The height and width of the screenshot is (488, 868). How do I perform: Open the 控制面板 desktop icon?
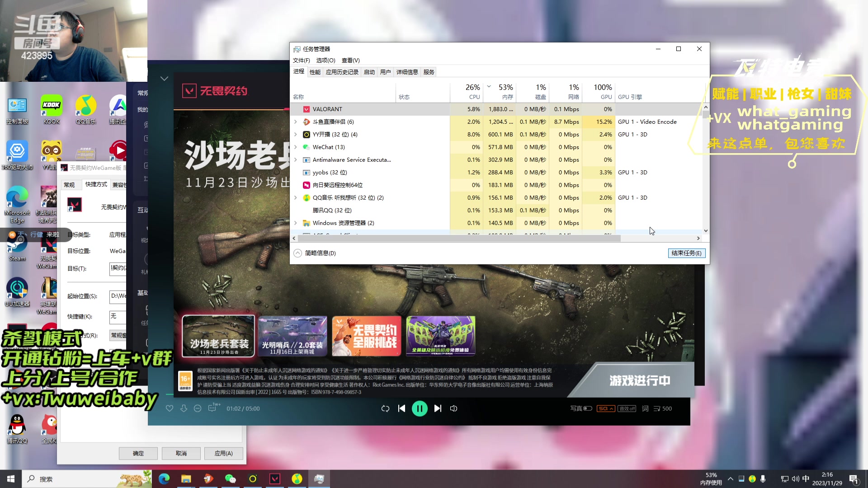click(x=17, y=110)
